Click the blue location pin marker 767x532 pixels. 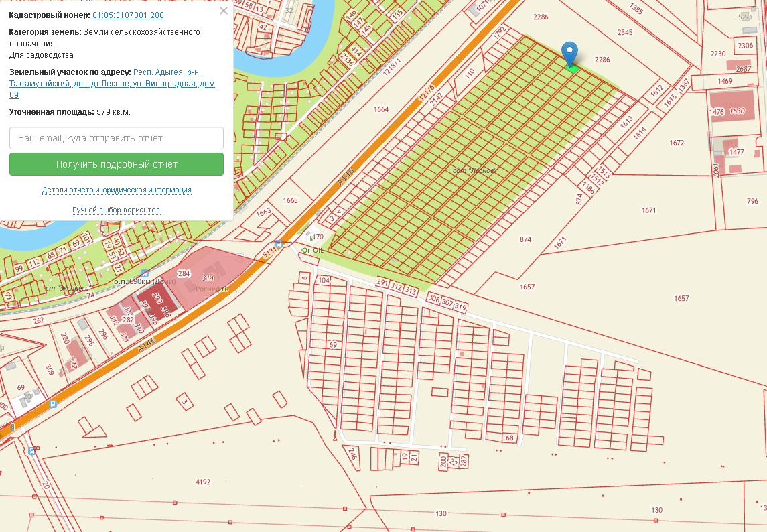(569, 52)
